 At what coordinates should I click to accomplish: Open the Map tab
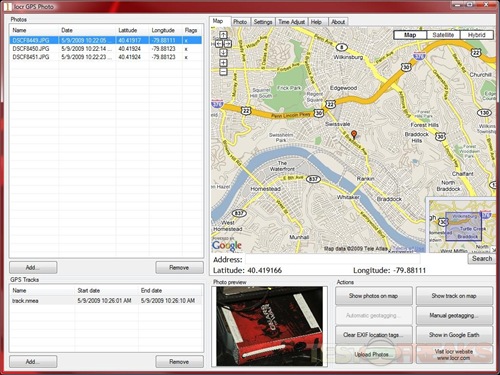(220, 21)
